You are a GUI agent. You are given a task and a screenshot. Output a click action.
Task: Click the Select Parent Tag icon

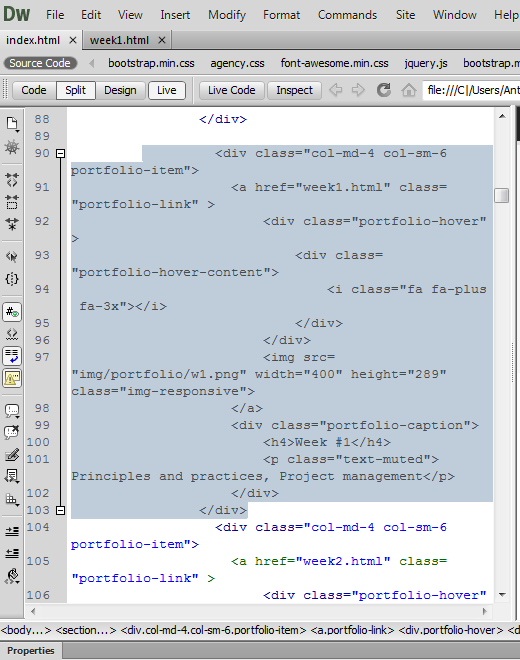12,256
